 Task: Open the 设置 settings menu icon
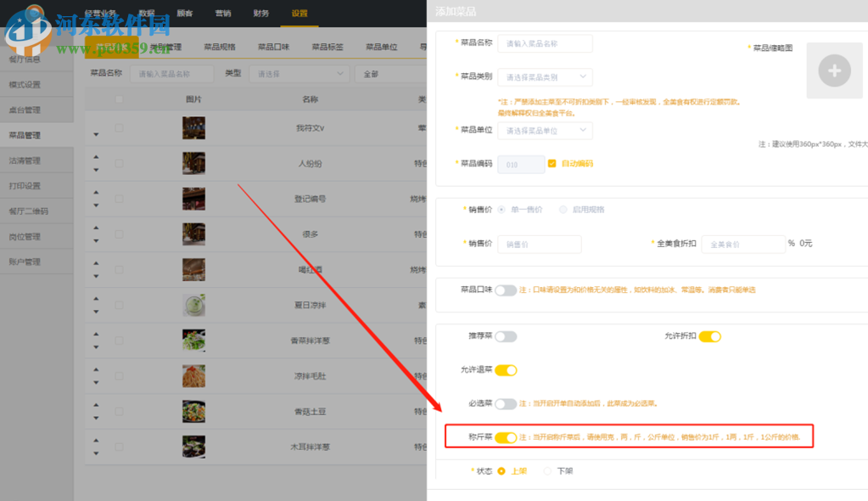[x=299, y=14]
